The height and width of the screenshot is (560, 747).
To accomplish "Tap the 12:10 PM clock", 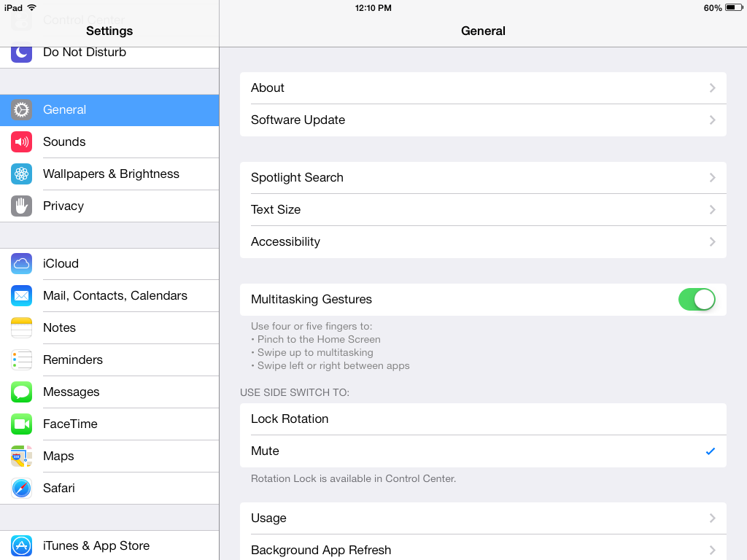I will point(373,8).
